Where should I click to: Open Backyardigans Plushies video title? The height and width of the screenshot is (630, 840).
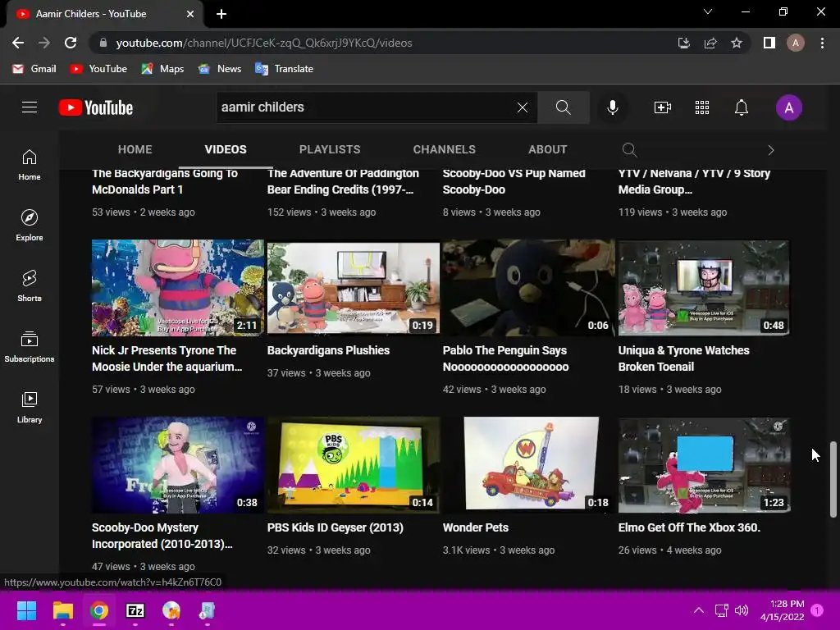[x=328, y=350]
